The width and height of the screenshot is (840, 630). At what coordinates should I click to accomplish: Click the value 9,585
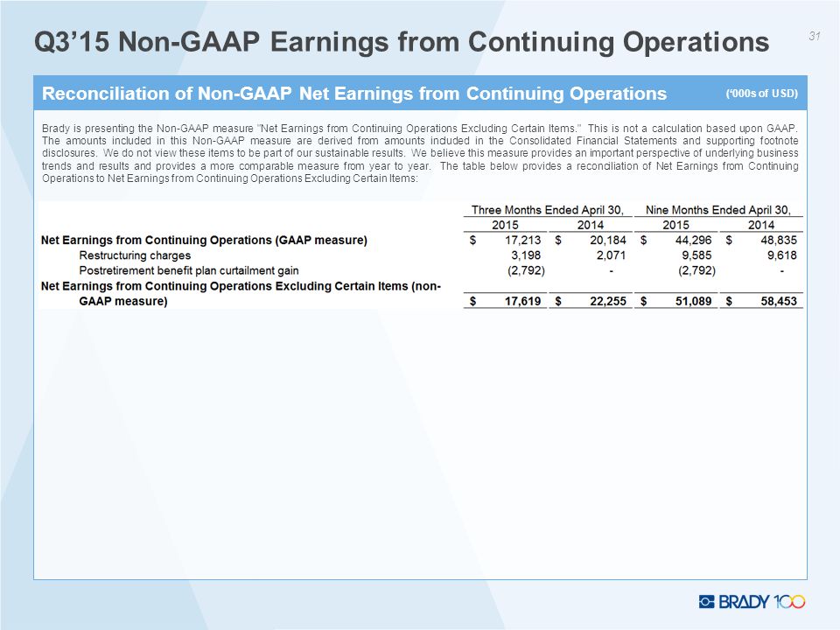696,255
